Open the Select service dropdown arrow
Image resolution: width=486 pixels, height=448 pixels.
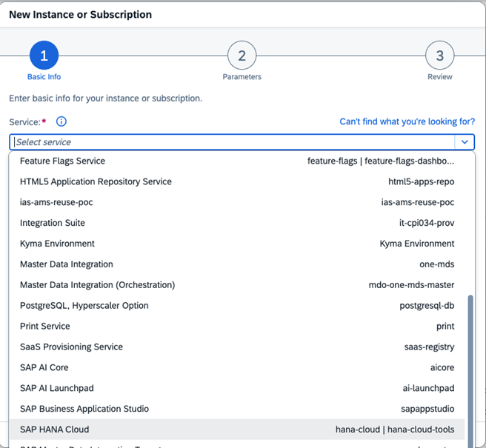pyautogui.click(x=465, y=141)
